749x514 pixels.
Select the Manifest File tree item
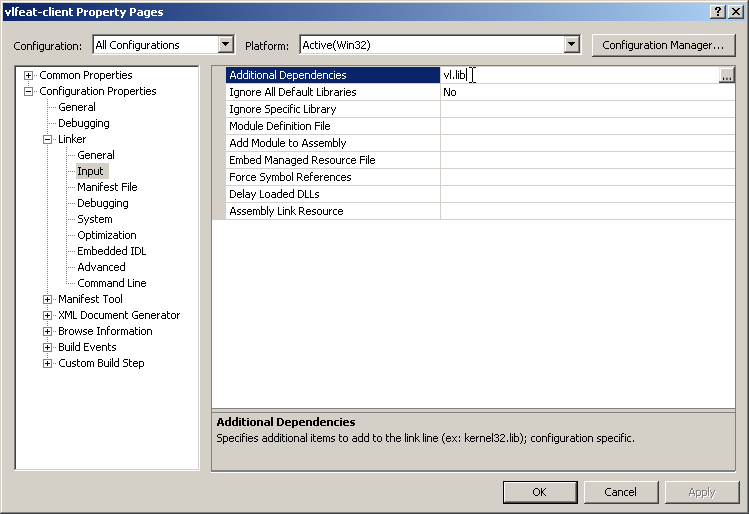tap(107, 187)
